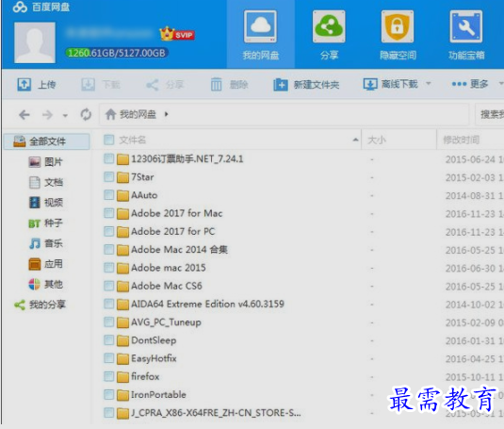The image size is (504, 429).
Task: Click the AAuto folder icon
Action: pos(122,195)
